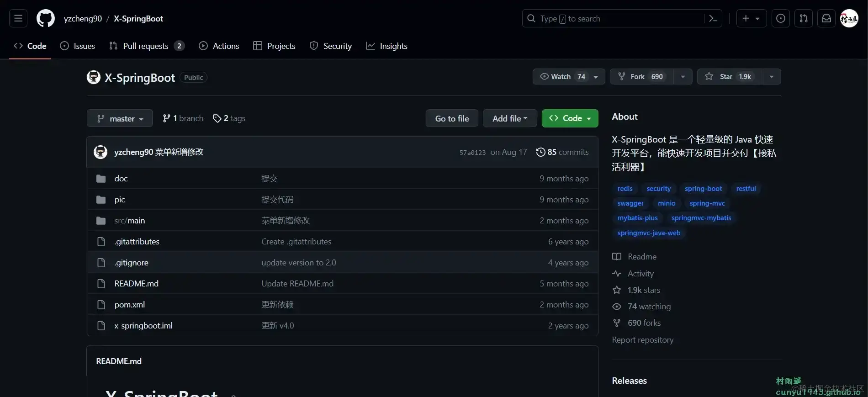Open the 'Update README.md' commit message
Image resolution: width=868 pixels, height=397 pixels.
tap(297, 284)
